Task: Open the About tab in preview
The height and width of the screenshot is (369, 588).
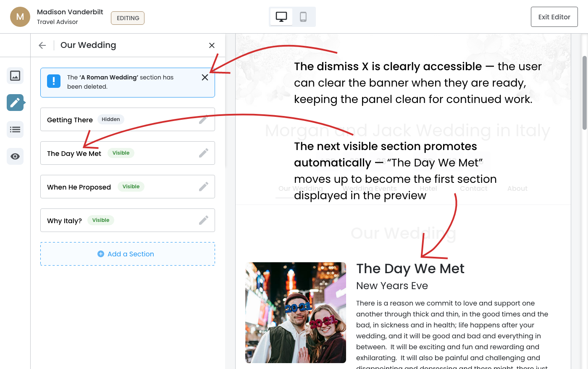Action: pyautogui.click(x=517, y=188)
